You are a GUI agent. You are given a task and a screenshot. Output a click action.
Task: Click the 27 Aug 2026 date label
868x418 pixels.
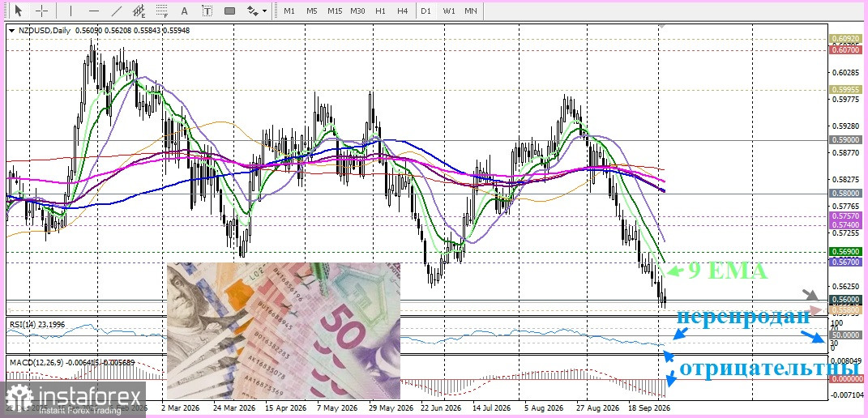tap(597, 407)
